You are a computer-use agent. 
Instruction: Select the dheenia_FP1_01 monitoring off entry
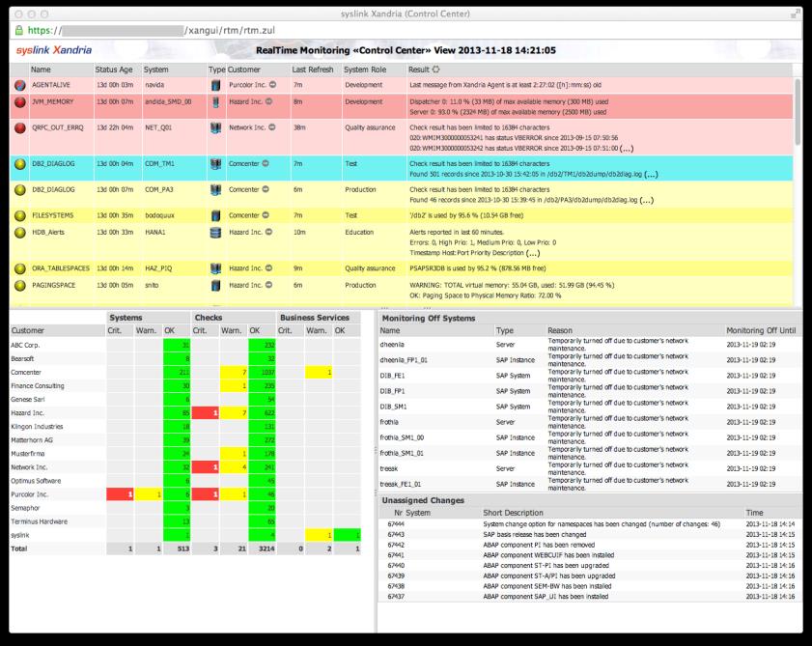point(590,360)
